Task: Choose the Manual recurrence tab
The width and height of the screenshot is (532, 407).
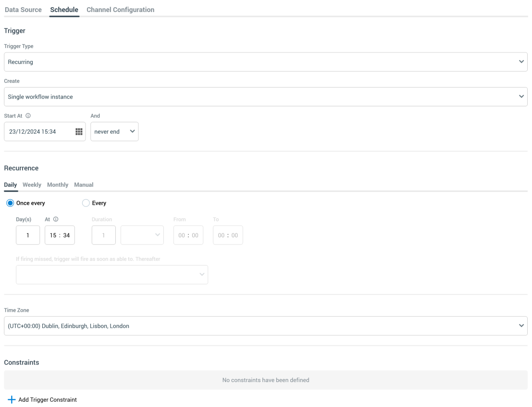Action: pyautogui.click(x=84, y=185)
